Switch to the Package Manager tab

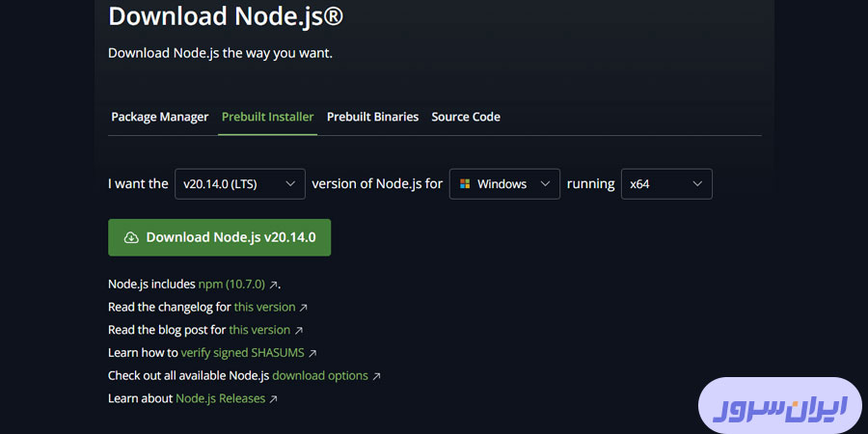tap(159, 117)
